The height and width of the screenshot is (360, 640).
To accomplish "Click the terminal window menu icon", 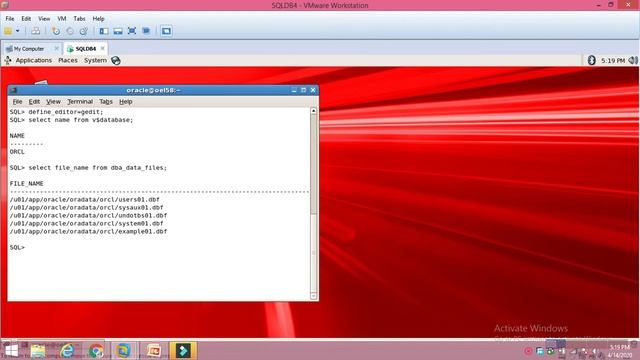I will [13, 90].
